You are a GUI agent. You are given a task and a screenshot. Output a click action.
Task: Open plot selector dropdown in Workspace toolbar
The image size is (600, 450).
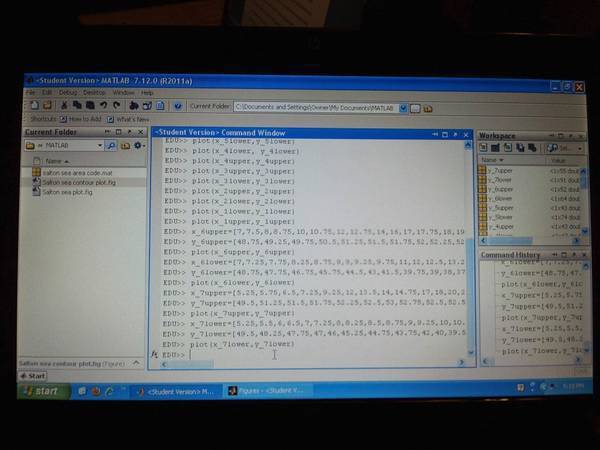click(x=580, y=148)
